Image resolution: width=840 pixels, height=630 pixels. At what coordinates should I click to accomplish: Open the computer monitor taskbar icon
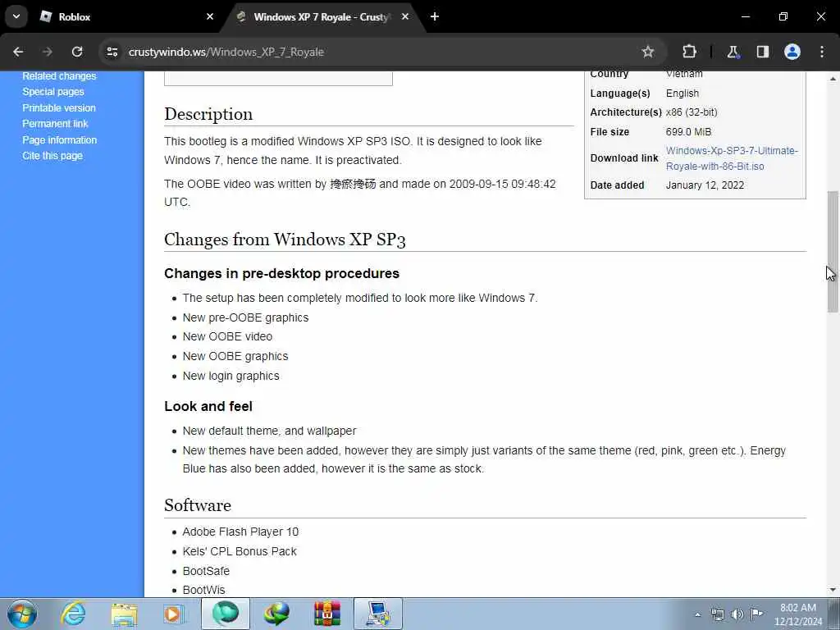click(378, 614)
